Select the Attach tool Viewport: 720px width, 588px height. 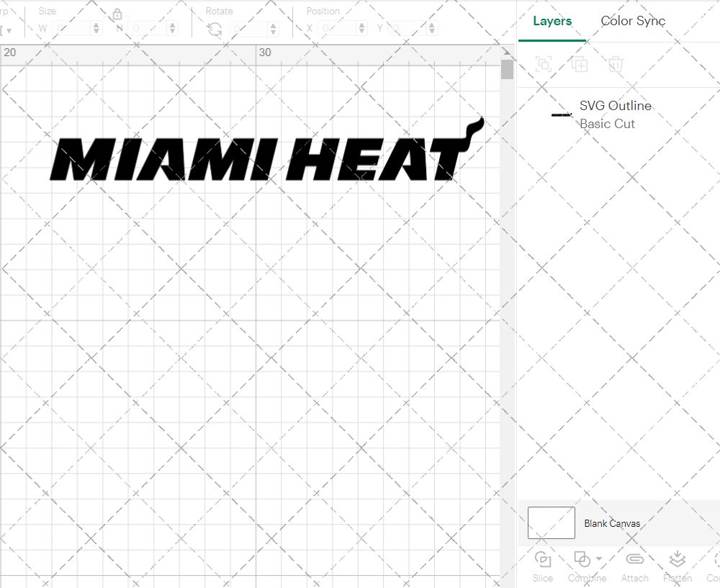tap(634, 559)
